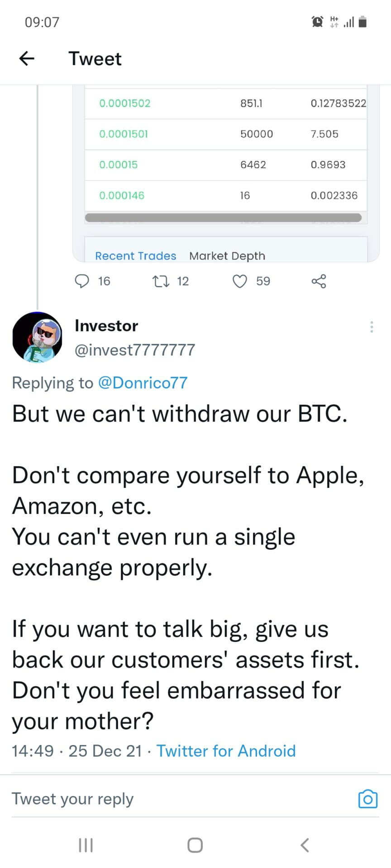The image size is (391, 868).
Task: Switch to the Market Depth tab
Action: point(227,256)
